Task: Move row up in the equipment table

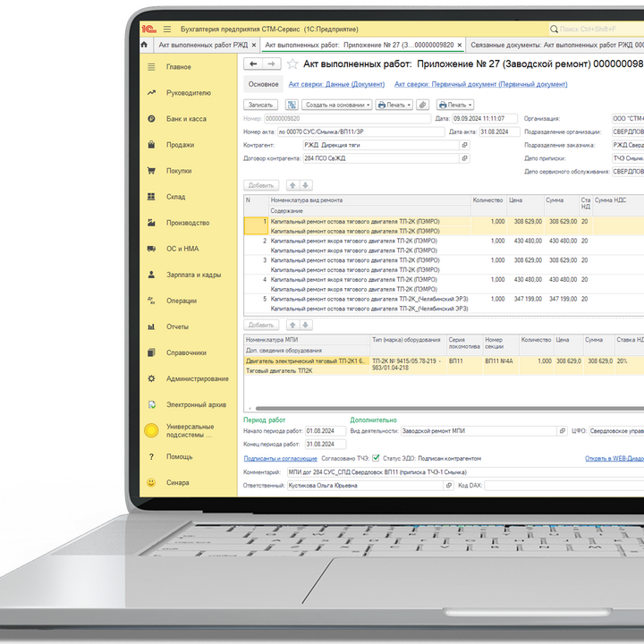Action: tap(292, 325)
